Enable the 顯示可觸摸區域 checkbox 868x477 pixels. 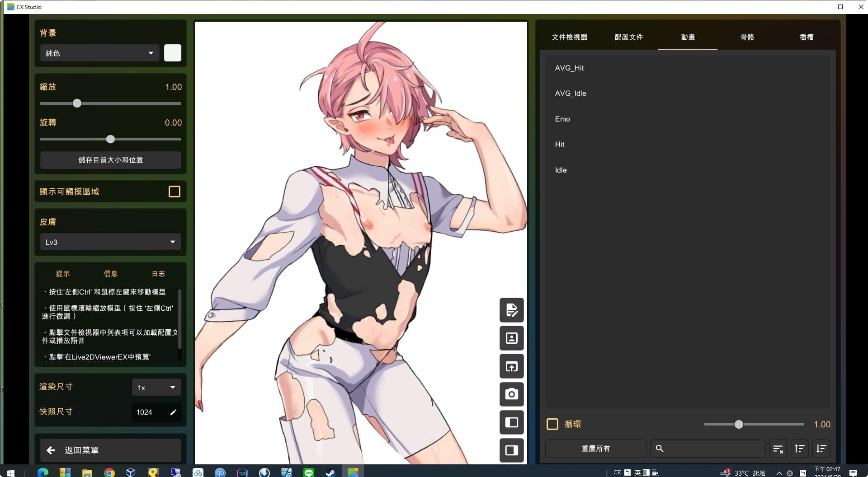click(174, 192)
